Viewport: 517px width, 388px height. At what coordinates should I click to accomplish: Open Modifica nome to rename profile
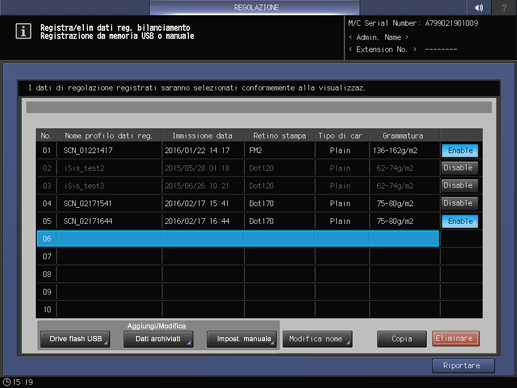[317, 339]
